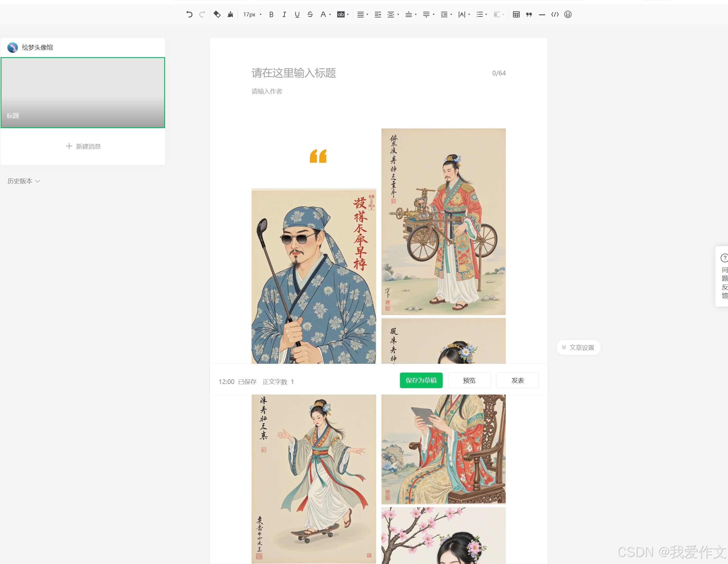Viewport: 728px width, 564px height.
Task: Toggle underline formatting
Action: pos(297,14)
